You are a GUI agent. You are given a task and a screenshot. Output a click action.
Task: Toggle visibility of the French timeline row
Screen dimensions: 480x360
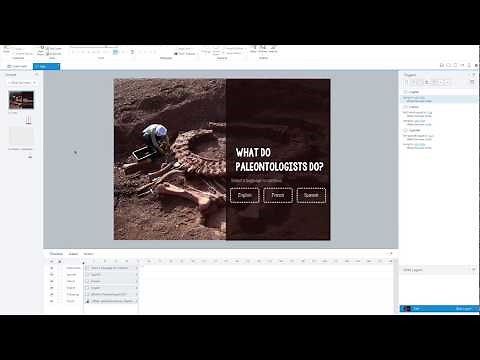(x=52, y=281)
